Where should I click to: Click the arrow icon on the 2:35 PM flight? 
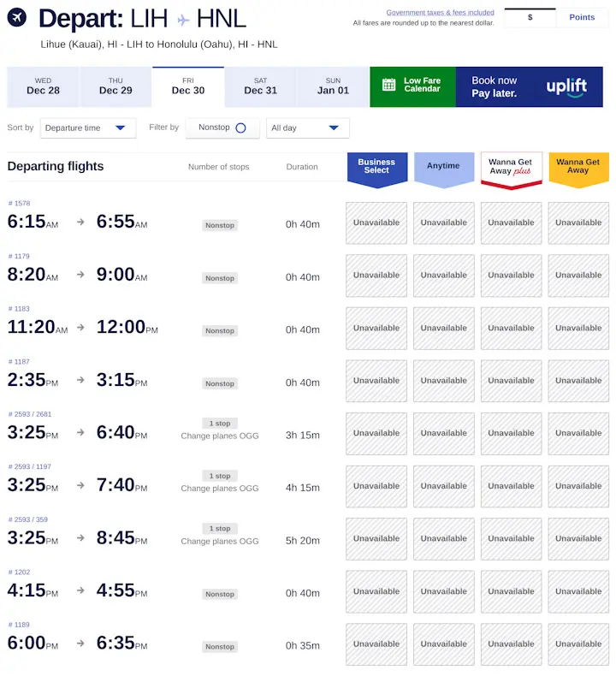(80, 380)
